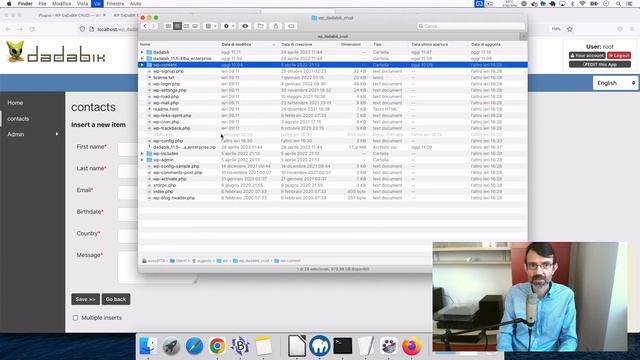The width and height of the screenshot is (640, 360).
Task: Expand the wp-includes folder
Action: [x=142, y=153]
